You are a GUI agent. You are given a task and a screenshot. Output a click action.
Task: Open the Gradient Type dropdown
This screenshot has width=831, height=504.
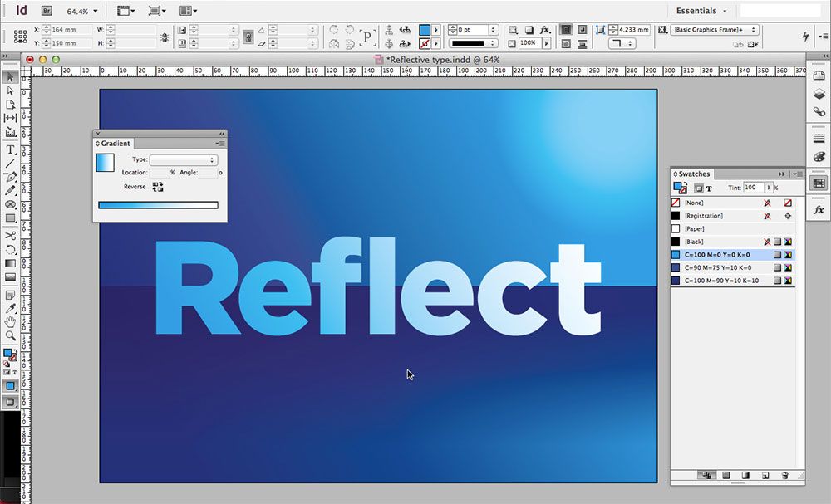[x=184, y=159]
